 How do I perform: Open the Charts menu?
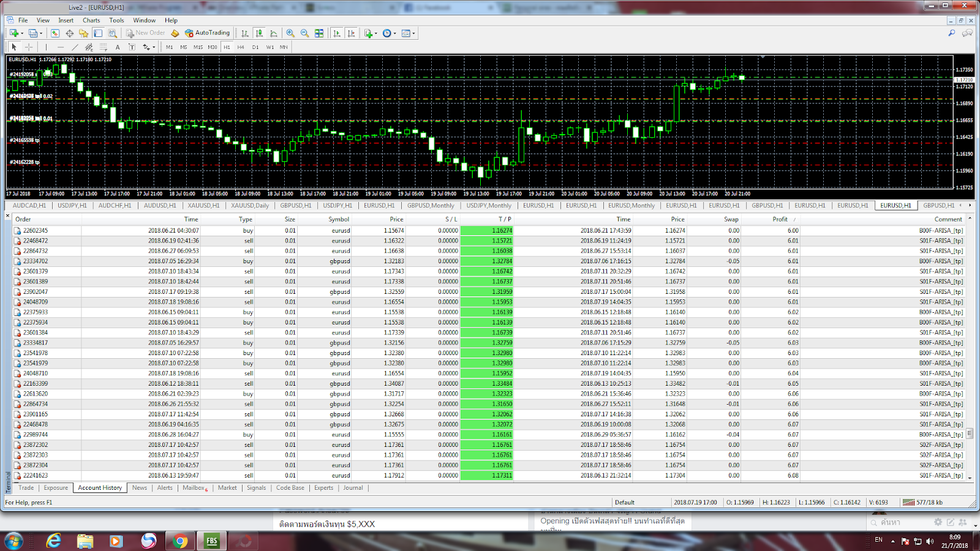pyautogui.click(x=91, y=20)
